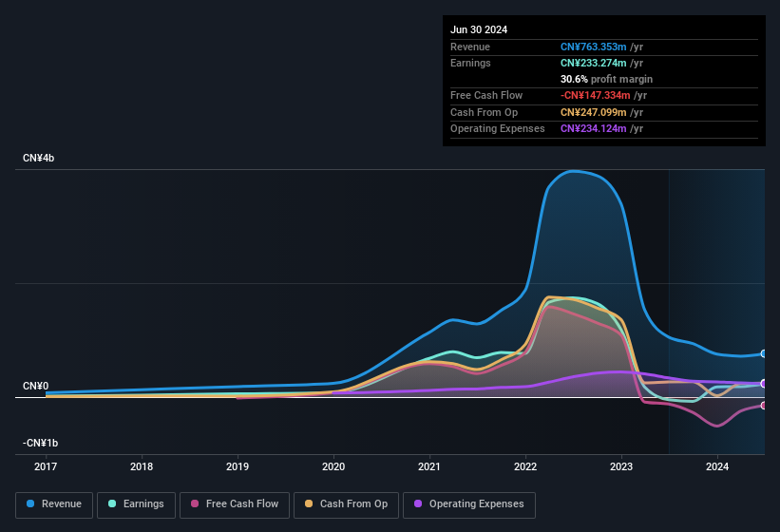Click the Operating Expenses value CN¥234.124m
The height and width of the screenshot is (532, 780).
pos(593,128)
